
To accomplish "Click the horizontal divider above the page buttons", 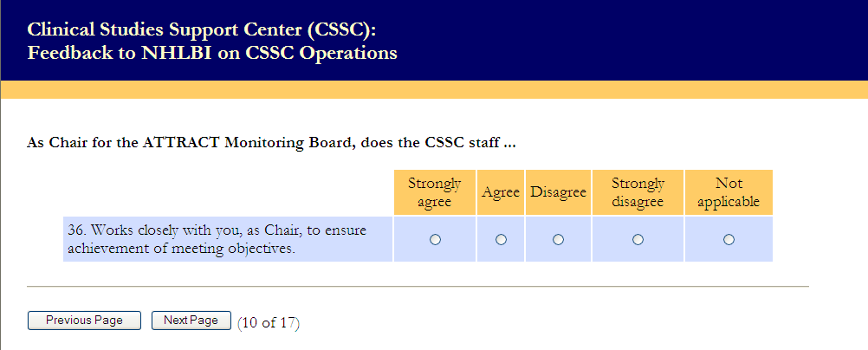I will click(418, 286).
